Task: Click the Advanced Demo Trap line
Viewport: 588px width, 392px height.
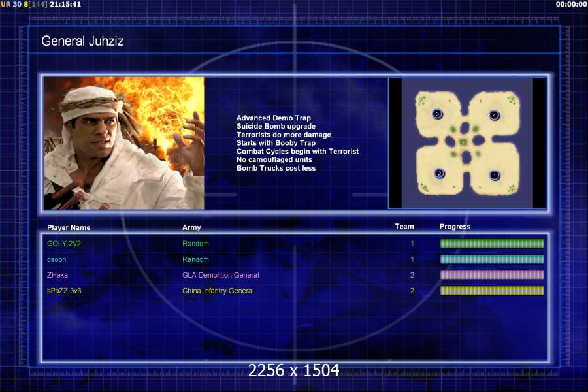Action: click(274, 118)
